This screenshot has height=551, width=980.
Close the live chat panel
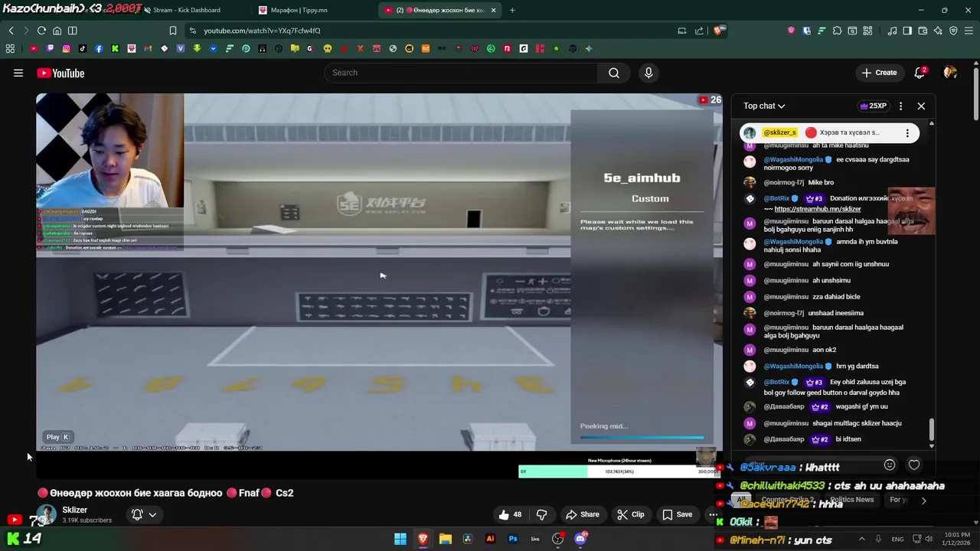point(921,106)
